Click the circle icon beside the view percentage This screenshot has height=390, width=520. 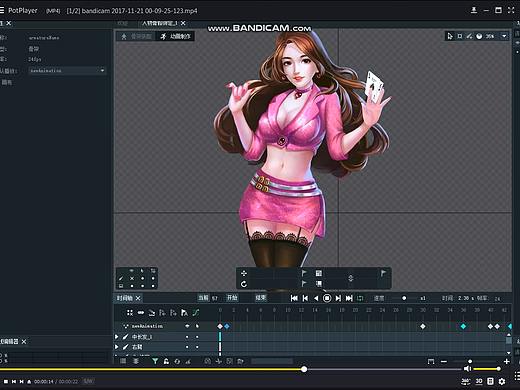click(479, 36)
